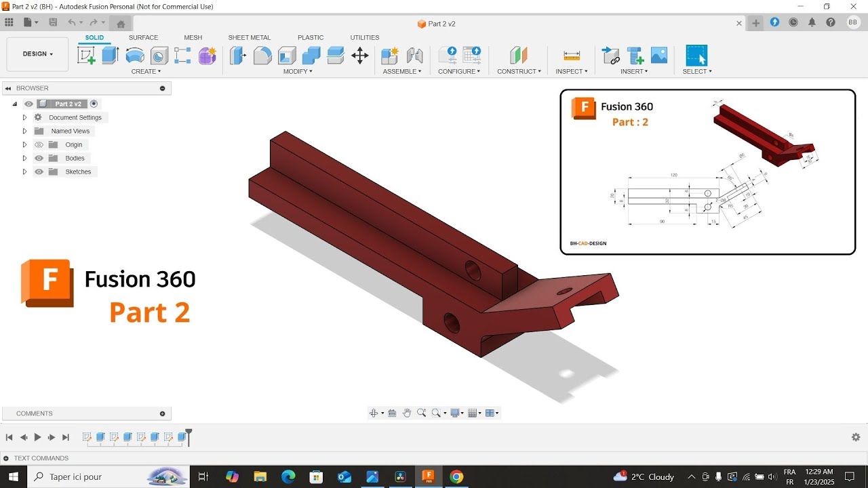The image size is (868, 488).
Task: Expand the Named Views node
Action: 24,131
